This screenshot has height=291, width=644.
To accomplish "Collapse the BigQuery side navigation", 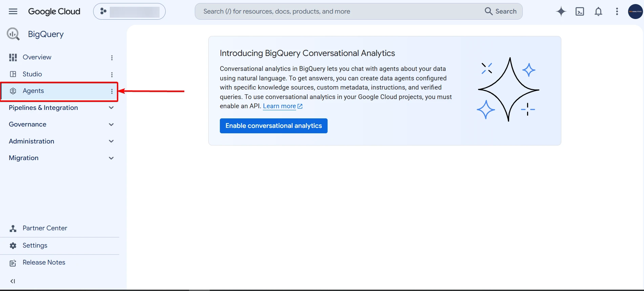I will (x=13, y=281).
